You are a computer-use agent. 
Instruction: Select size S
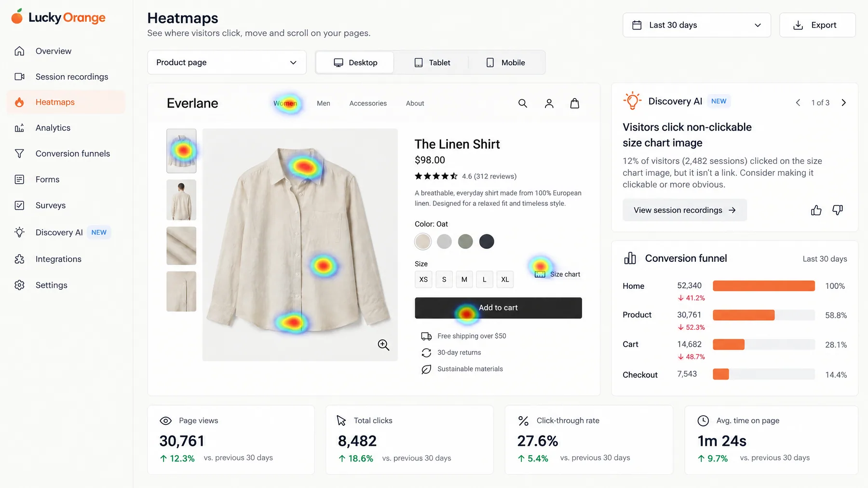tap(444, 280)
